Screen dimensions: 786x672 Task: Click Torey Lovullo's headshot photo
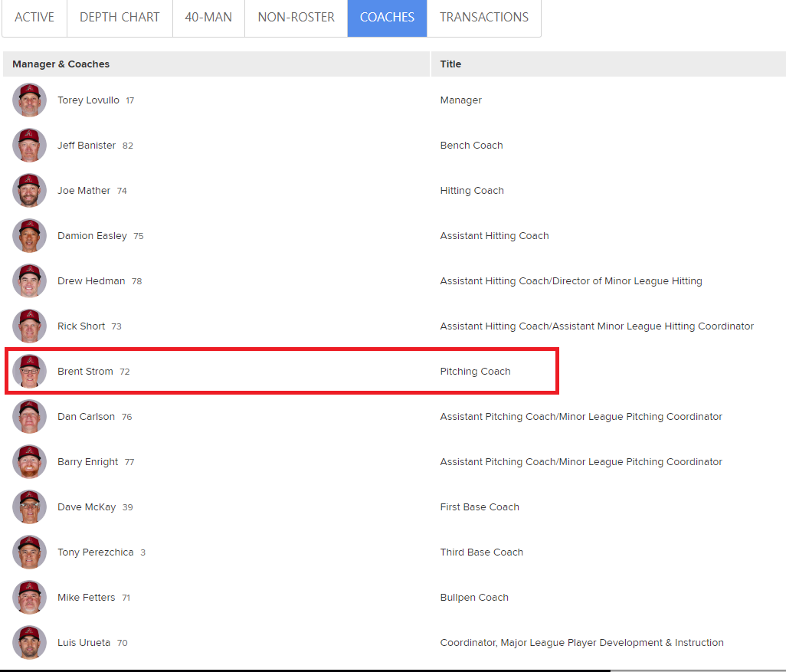click(x=29, y=100)
